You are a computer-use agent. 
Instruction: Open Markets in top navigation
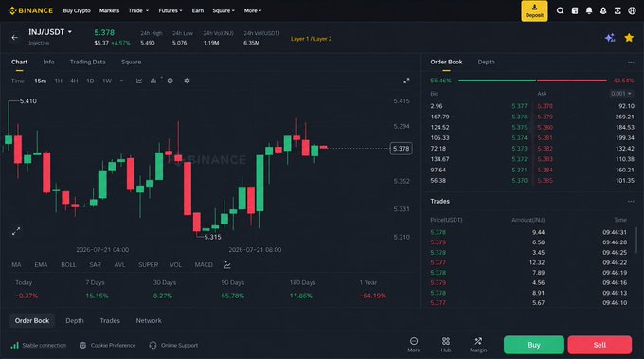(x=109, y=10)
